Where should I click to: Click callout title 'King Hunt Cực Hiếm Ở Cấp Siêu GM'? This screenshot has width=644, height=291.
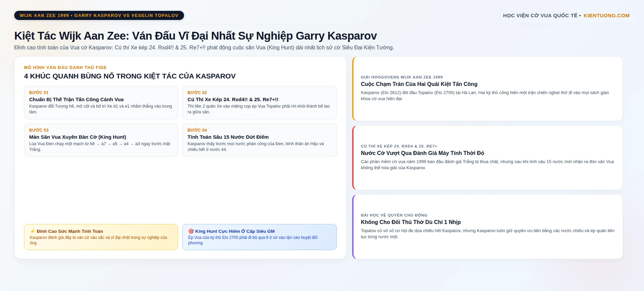click(x=235, y=231)
